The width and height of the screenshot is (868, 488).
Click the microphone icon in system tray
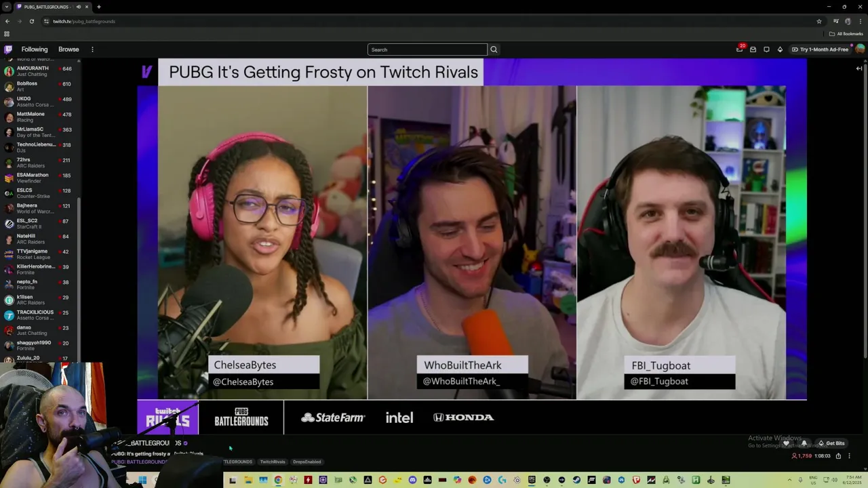pyautogui.click(x=800, y=481)
